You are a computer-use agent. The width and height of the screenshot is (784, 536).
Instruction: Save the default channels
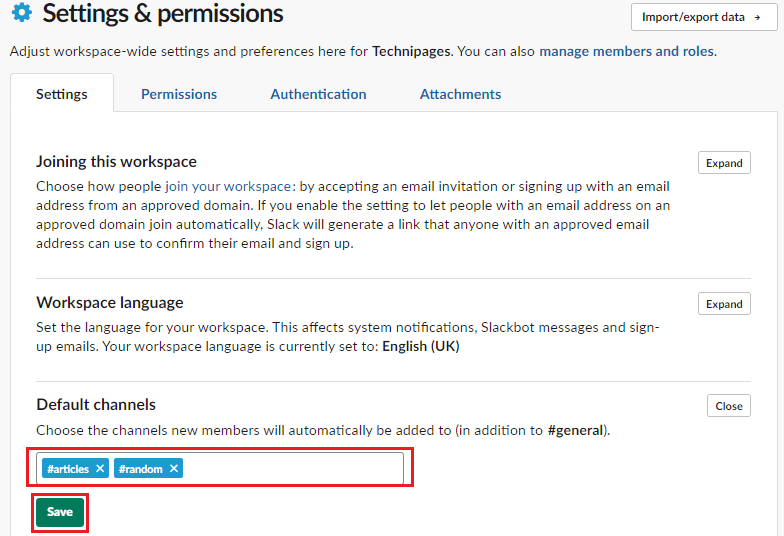point(60,512)
